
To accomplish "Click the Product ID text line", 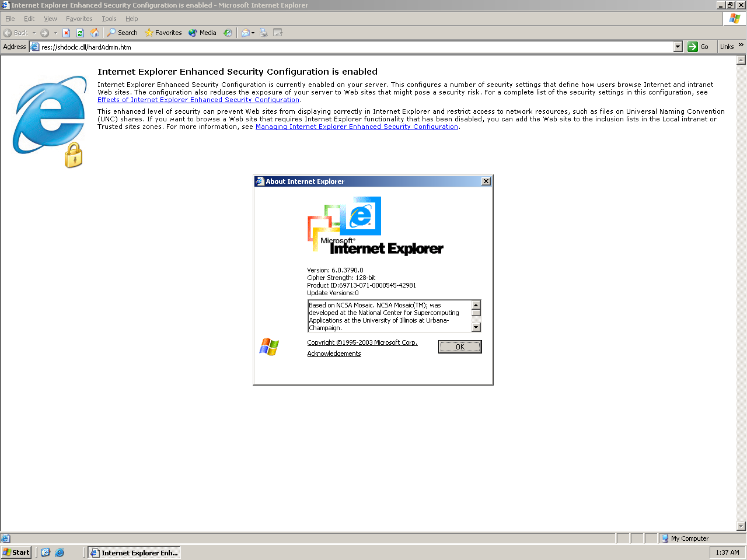I will tap(362, 285).
